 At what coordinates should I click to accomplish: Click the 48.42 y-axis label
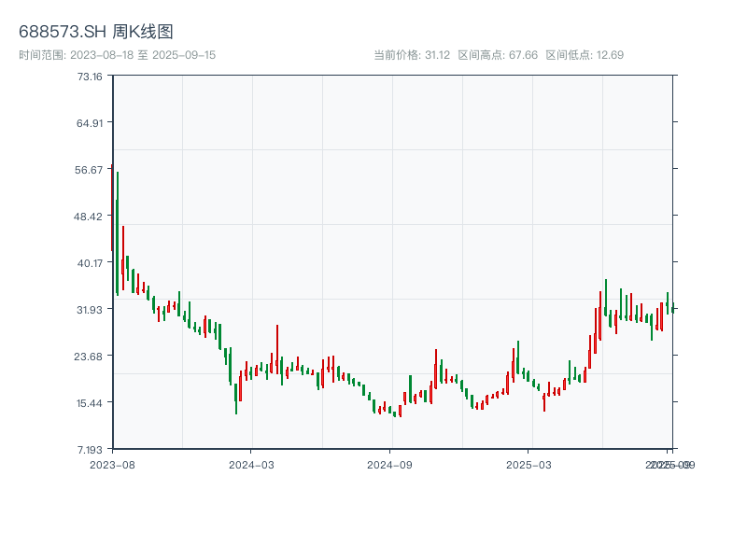(88, 217)
